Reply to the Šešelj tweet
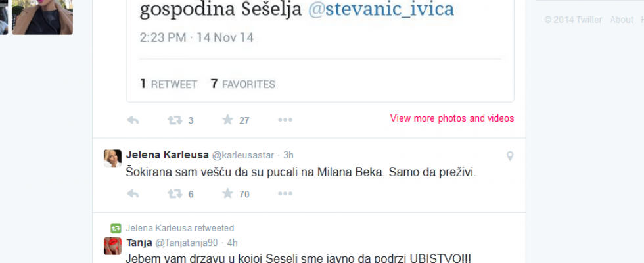The height and width of the screenshot is (263, 644). pyautogui.click(x=133, y=120)
